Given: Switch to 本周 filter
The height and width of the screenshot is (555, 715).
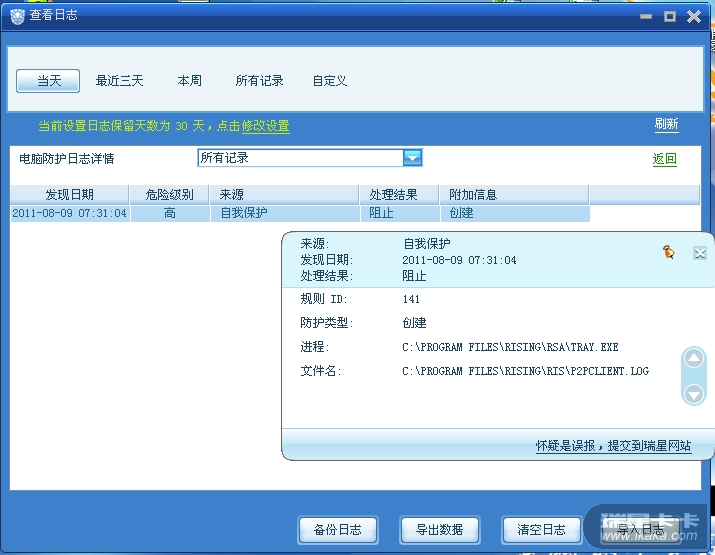Looking at the screenshot, I should point(190,81).
